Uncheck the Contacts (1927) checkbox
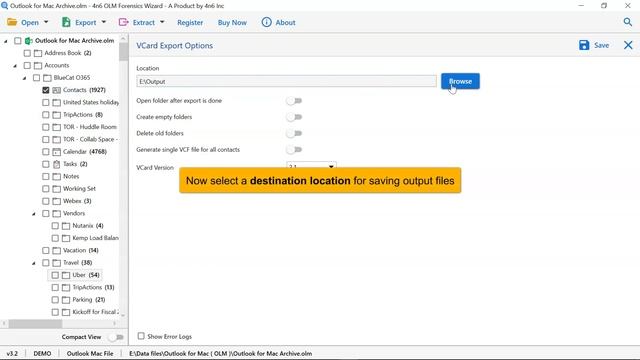The width and height of the screenshot is (640, 360). pos(46,90)
